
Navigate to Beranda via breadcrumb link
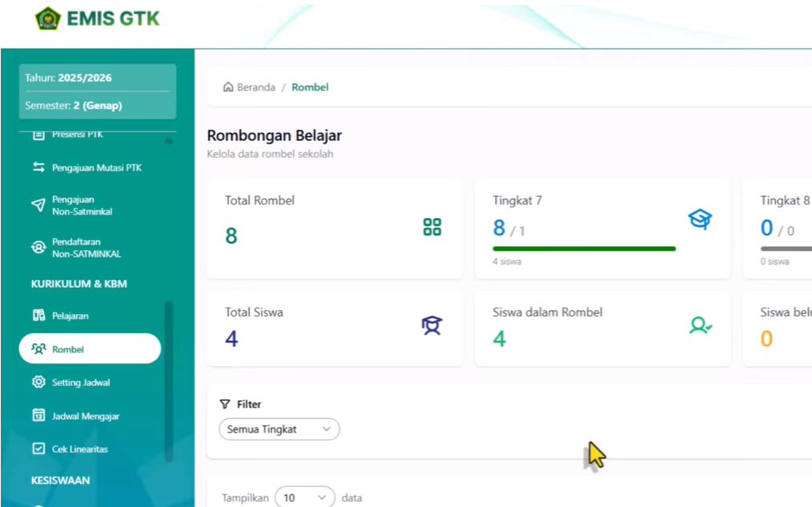(251, 87)
